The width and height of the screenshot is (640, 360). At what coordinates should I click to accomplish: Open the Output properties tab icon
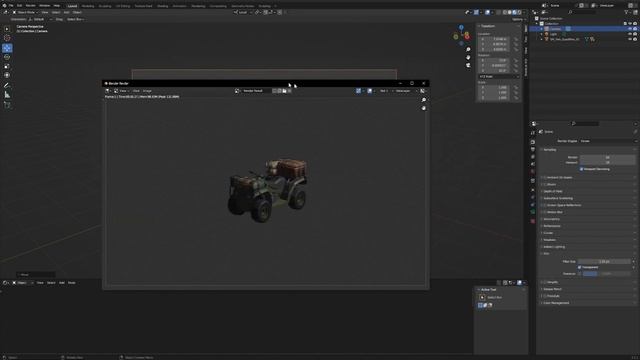pyautogui.click(x=533, y=149)
